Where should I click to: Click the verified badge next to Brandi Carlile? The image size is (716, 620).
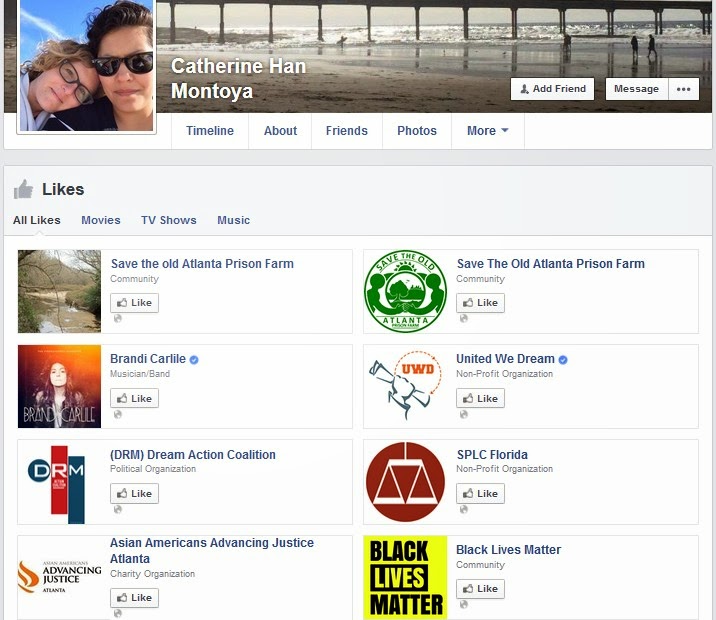[194, 360]
